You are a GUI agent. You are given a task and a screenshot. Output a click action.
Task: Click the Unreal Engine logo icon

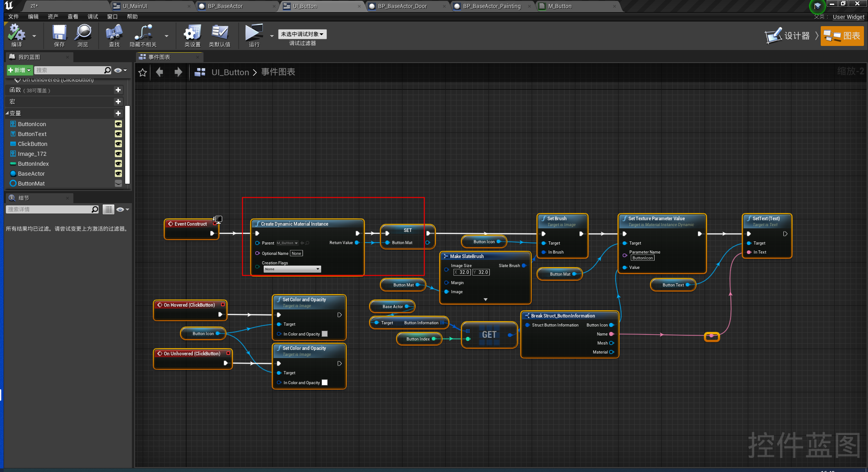(9, 6)
